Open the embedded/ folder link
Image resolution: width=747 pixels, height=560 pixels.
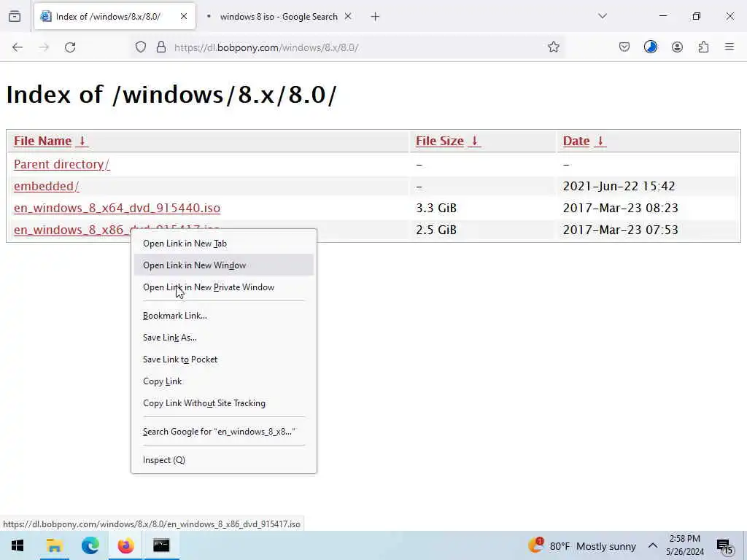pos(47,186)
